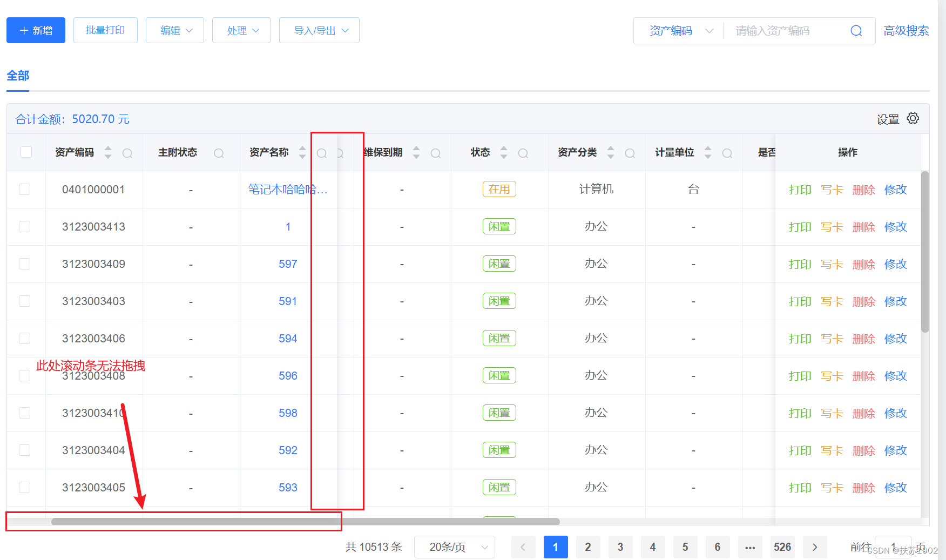Search within 状态 column magnifier
Image resolution: width=946 pixels, height=560 pixels.
click(523, 153)
